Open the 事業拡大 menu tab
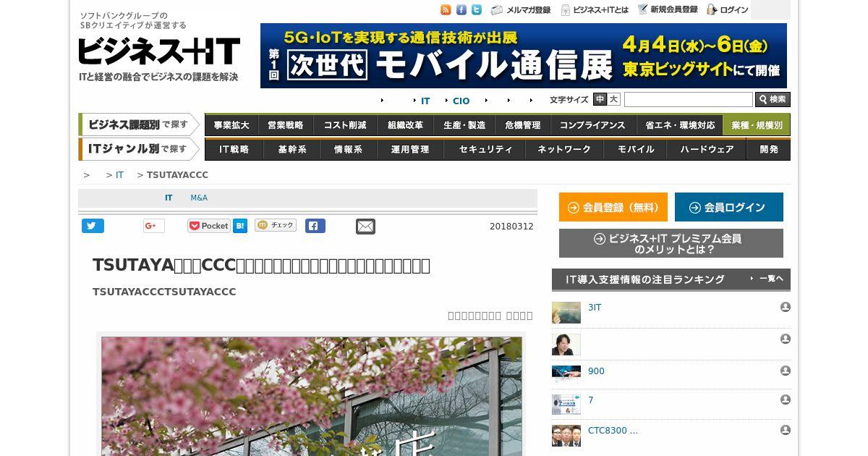Image resolution: width=868 pixels, height=456 pixels. pyautogui.click(x=232, y=124)
